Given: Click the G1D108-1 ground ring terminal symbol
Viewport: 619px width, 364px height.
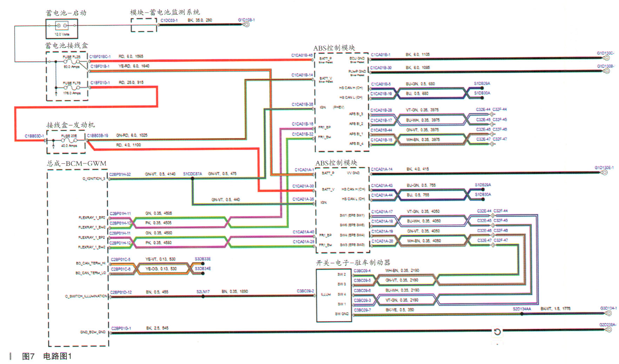Looking at the screenshot, I should (247, 25).
